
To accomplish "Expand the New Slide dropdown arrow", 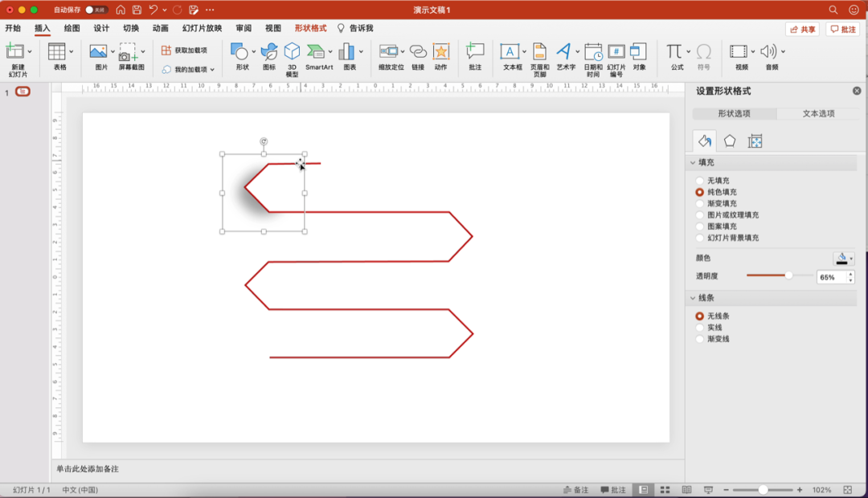I will tap(30, 51).
